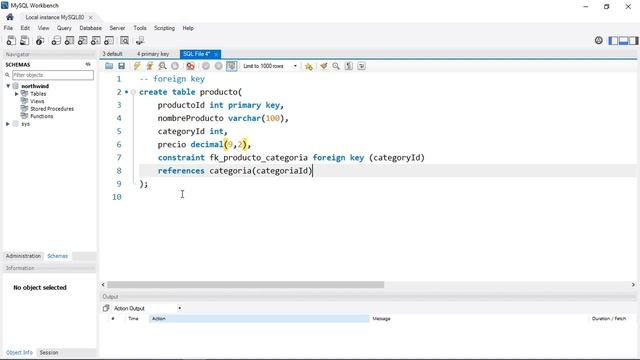Close the SQL File 4 tab
This screenshot has height=360, width=640.
coord(216,54)
